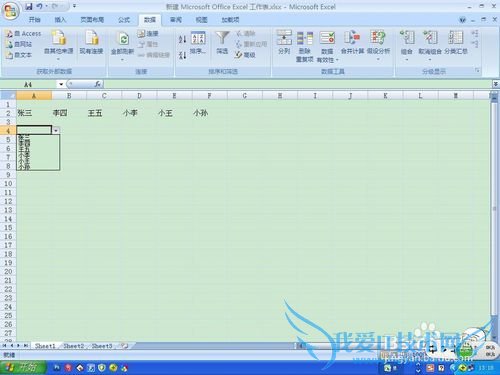Choose 张三 from the dropdown list
The height and width of the screenshot is (375, 500).
pyautogui.click(x=38, y=138)
